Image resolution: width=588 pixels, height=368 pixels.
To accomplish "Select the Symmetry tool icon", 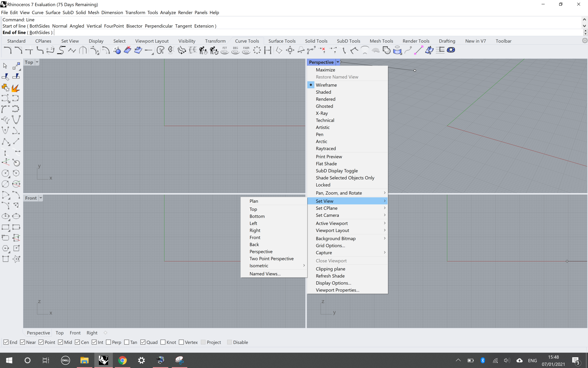I will (83, 50).
